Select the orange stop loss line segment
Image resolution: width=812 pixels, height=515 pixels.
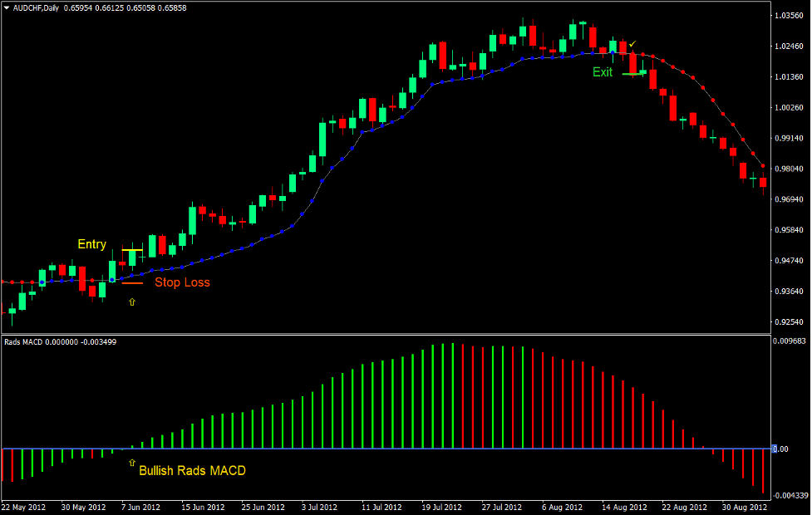click(x=133, y=282)
